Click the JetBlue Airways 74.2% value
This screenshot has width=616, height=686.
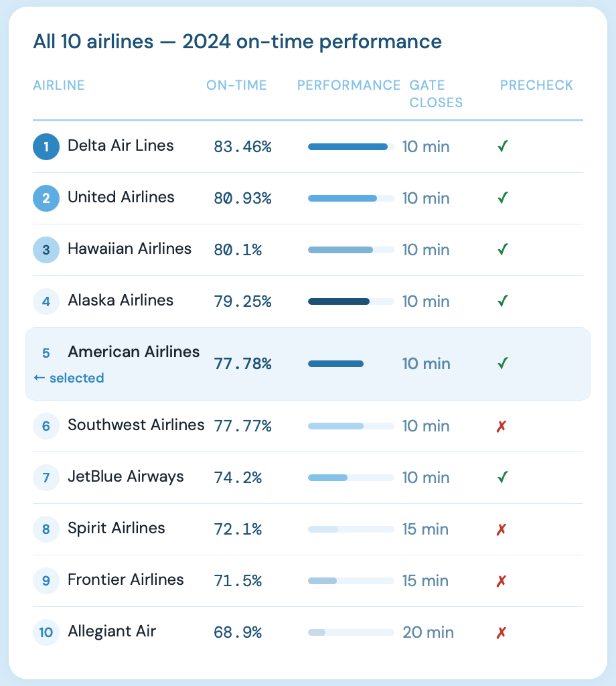pos(238,478)
